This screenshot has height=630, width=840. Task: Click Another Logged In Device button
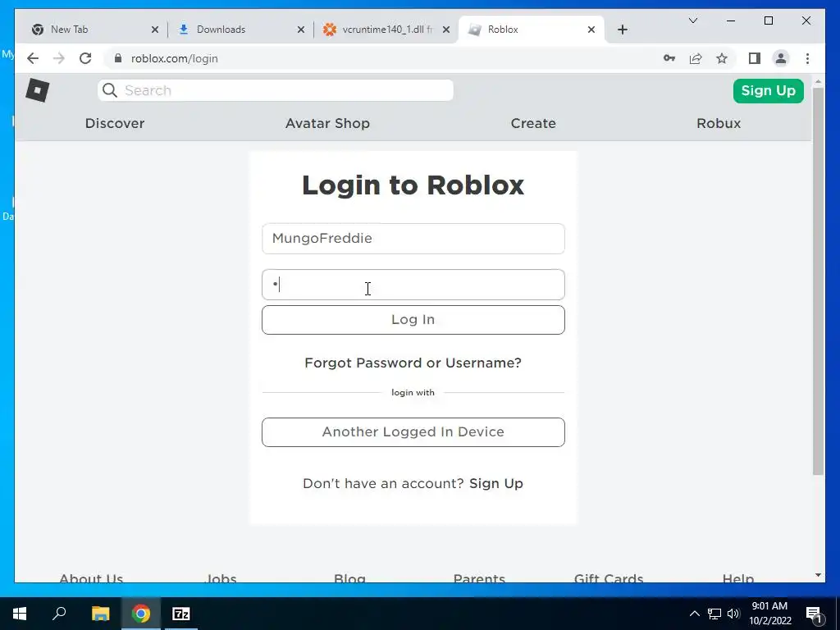click(x=413, y=432)
